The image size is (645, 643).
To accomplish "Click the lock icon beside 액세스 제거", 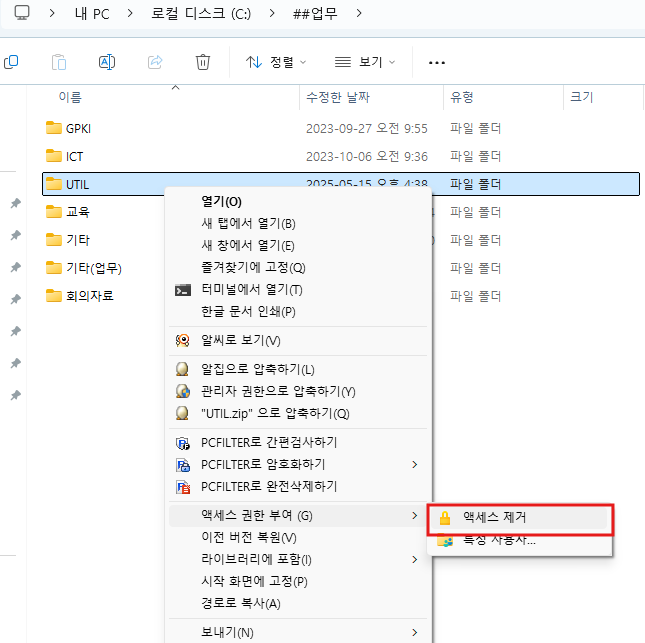I will [x=445, y=518].
